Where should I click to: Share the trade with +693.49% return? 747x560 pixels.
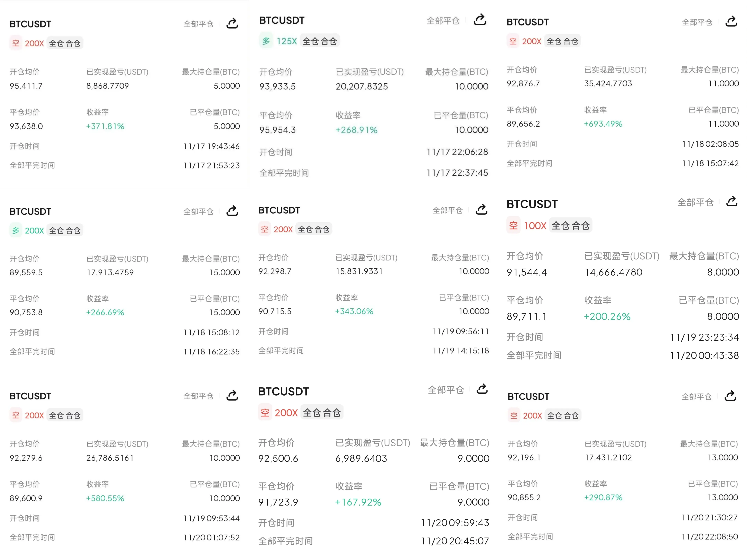731,22
